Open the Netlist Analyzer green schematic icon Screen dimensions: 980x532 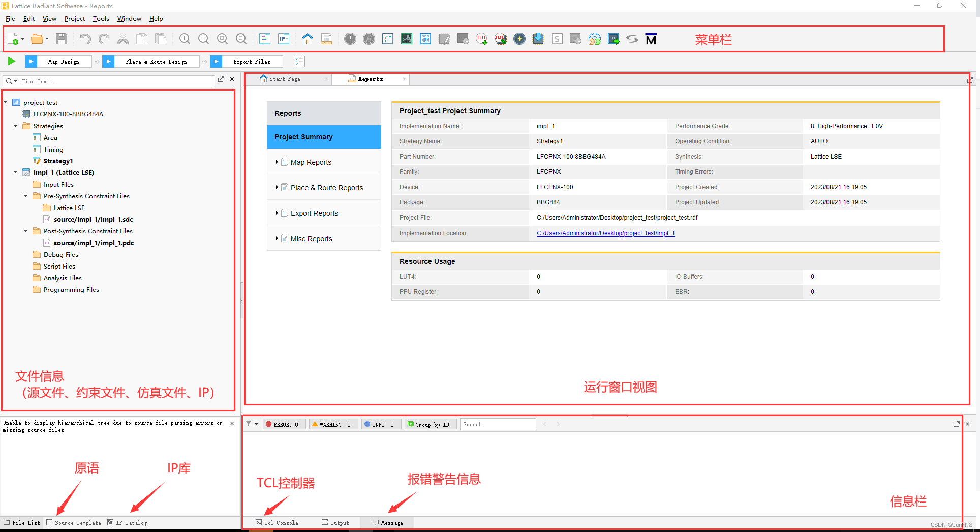[407, 39]
